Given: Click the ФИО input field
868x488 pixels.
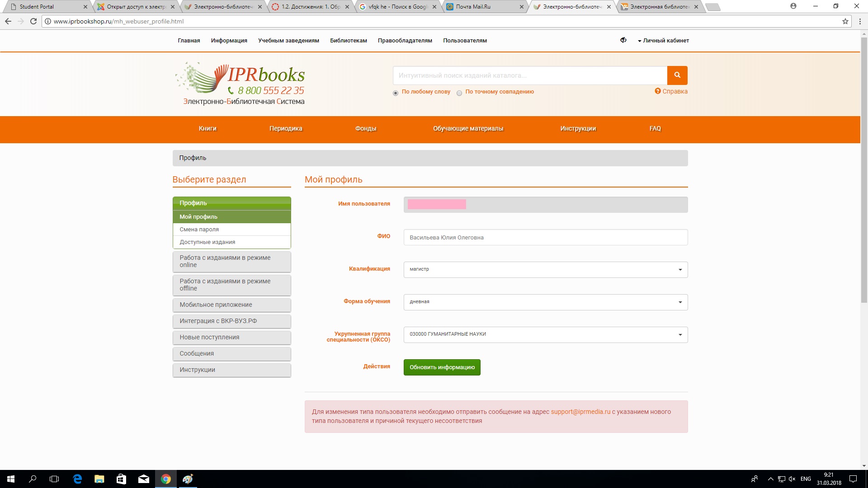Looking at the screenshot, I should click(x=545, y=237).
